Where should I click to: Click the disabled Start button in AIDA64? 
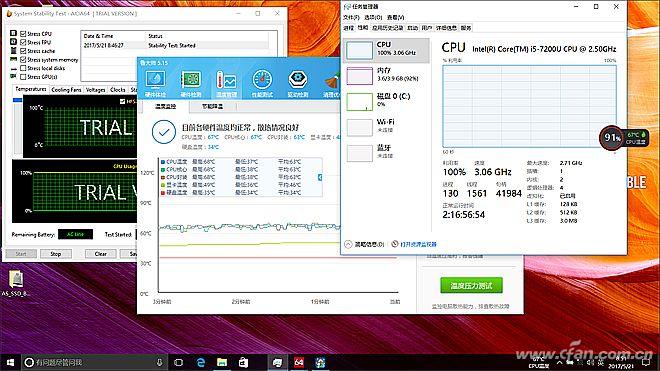pos(21,254)
